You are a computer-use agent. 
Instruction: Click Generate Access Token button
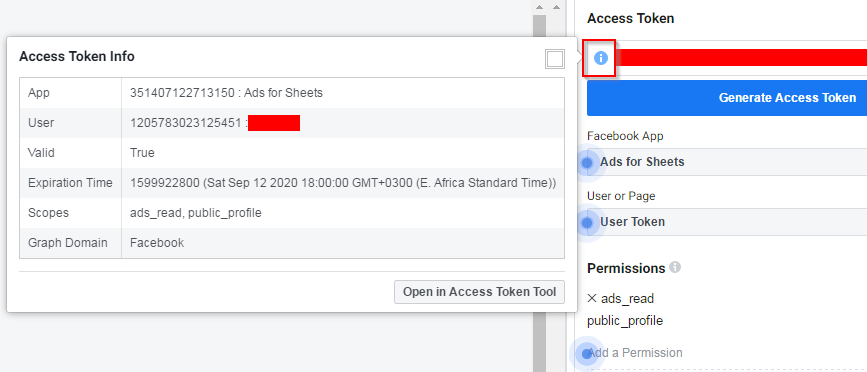(727, 98)
